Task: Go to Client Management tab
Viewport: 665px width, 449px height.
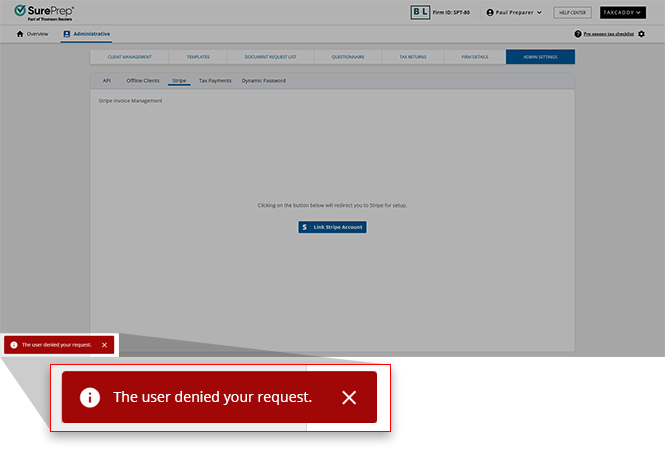Action: (x=129, y=57)
